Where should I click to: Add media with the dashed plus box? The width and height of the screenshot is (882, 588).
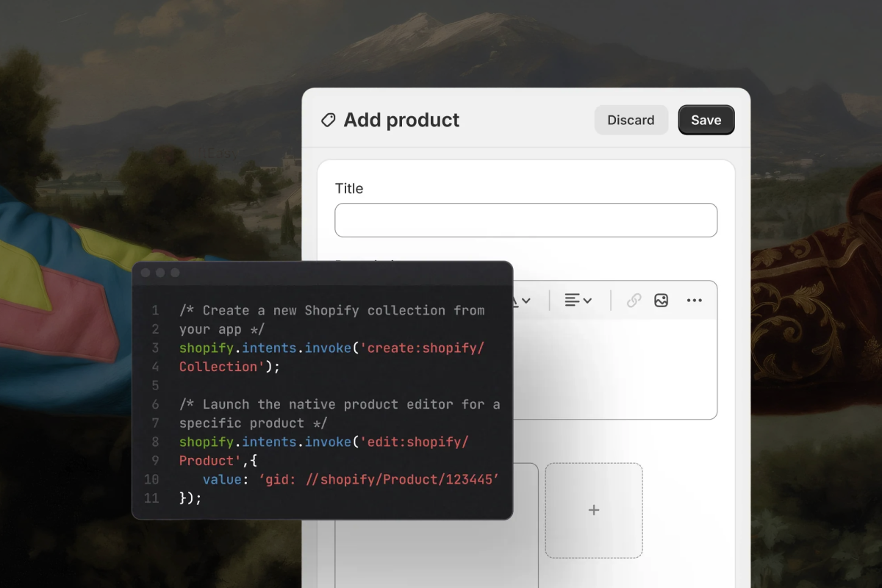[x=594, y=510]
